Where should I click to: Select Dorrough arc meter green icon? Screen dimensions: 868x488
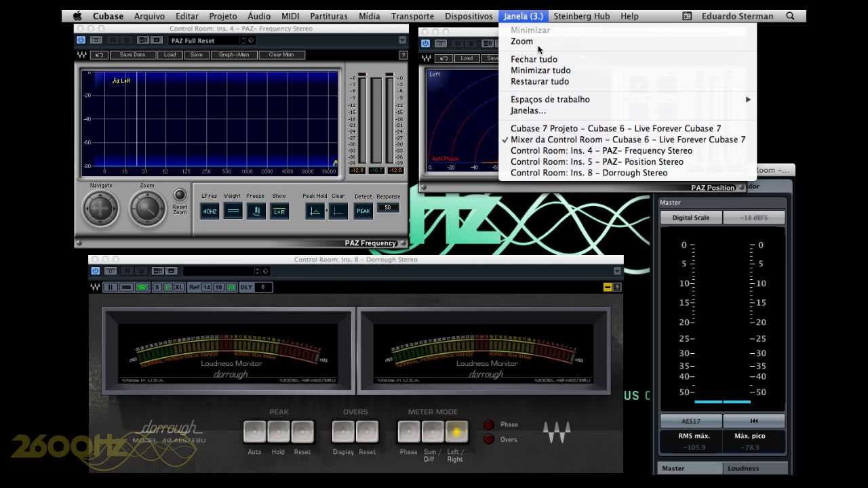tap(142, 287)
